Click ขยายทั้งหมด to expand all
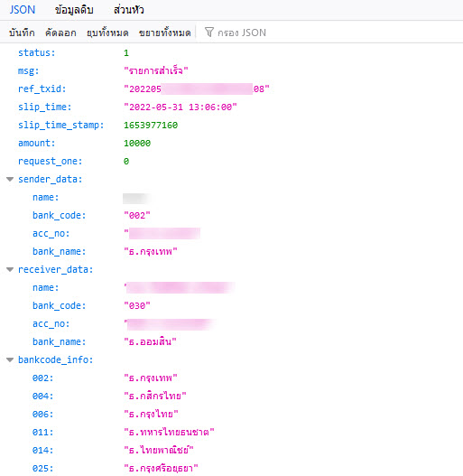The image size is (463, 476). (x=165, y=33)
